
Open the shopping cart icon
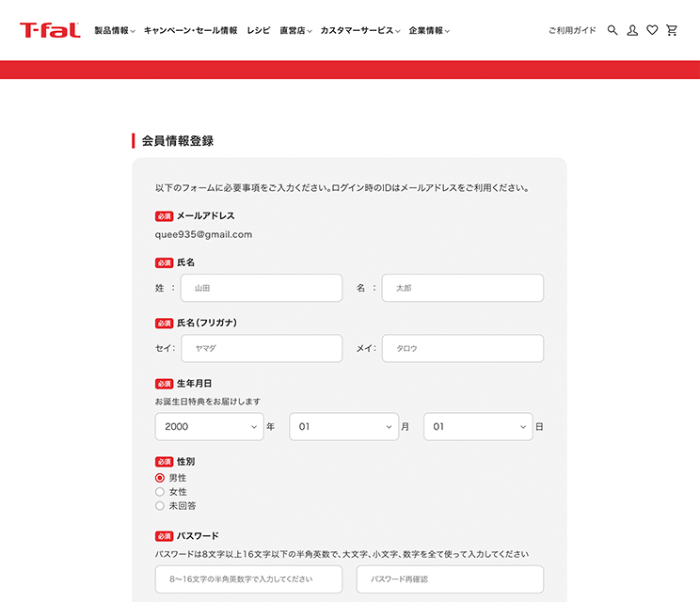672,30
